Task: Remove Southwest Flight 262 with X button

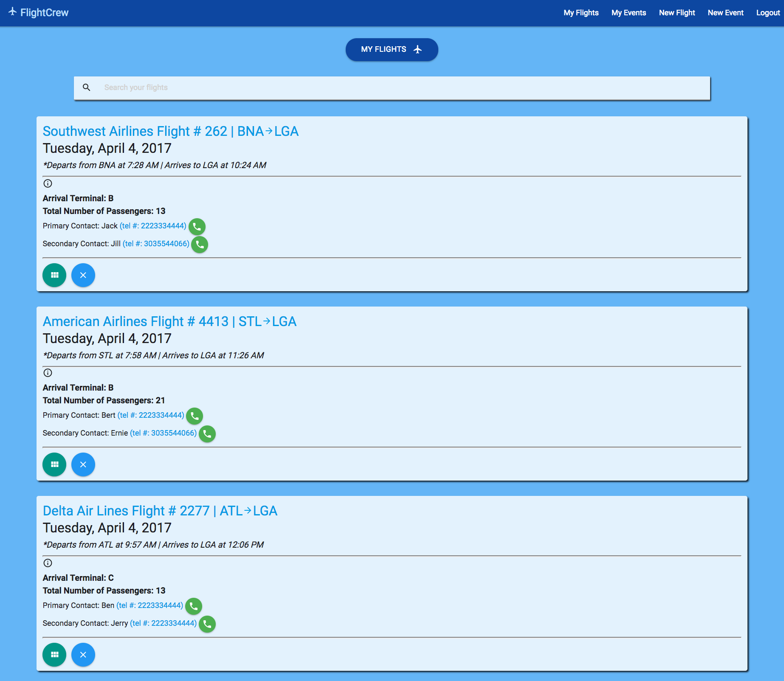Action: point(83,275)
